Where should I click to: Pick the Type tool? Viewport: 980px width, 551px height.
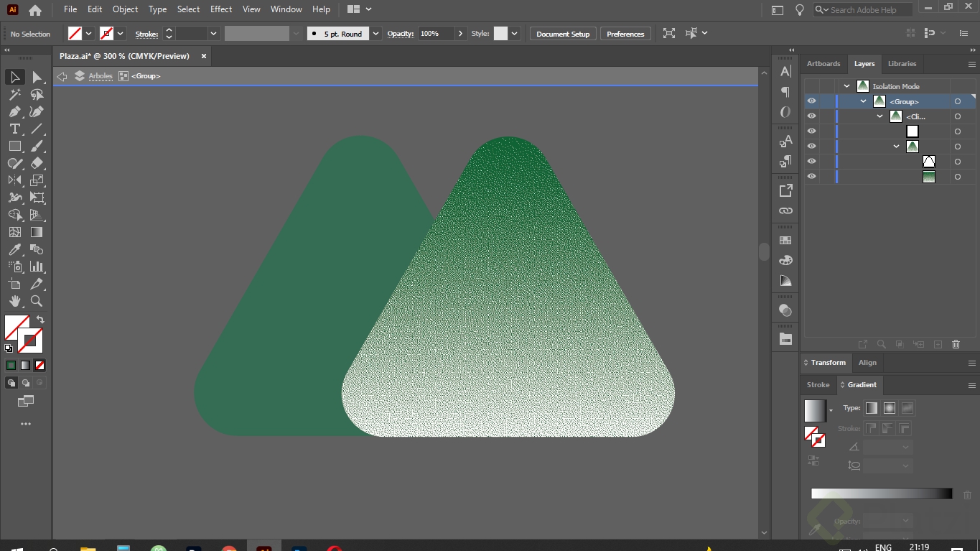[14, 129]
